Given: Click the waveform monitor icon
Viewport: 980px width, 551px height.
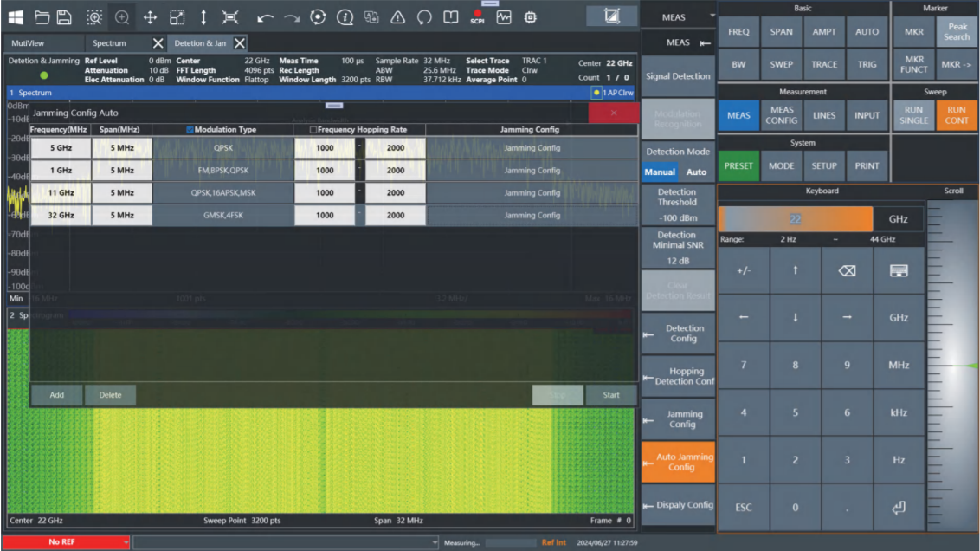Looking at the screenshot, I should pos(504,17).
